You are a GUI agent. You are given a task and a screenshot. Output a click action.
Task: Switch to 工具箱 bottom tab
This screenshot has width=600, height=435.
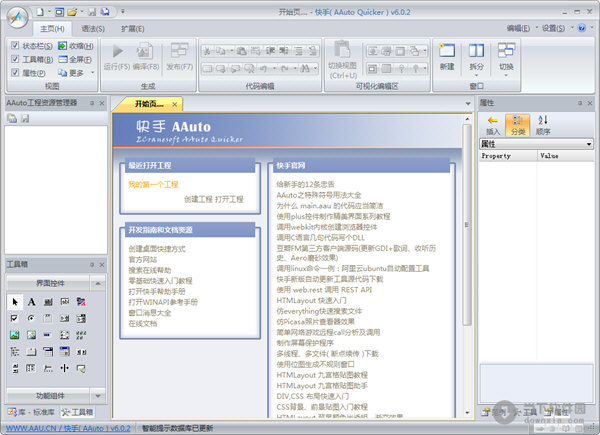pyautogui.click(x=78, y=412)
